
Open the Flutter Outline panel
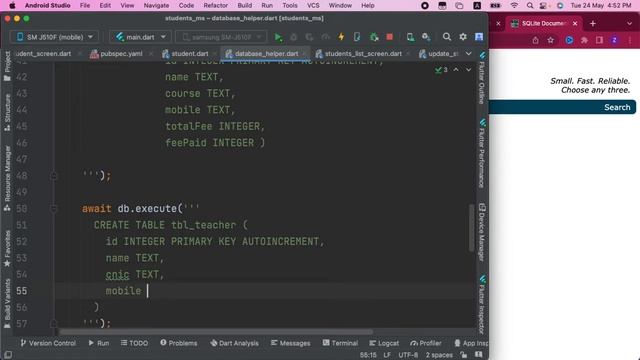(x=482, y=78)
